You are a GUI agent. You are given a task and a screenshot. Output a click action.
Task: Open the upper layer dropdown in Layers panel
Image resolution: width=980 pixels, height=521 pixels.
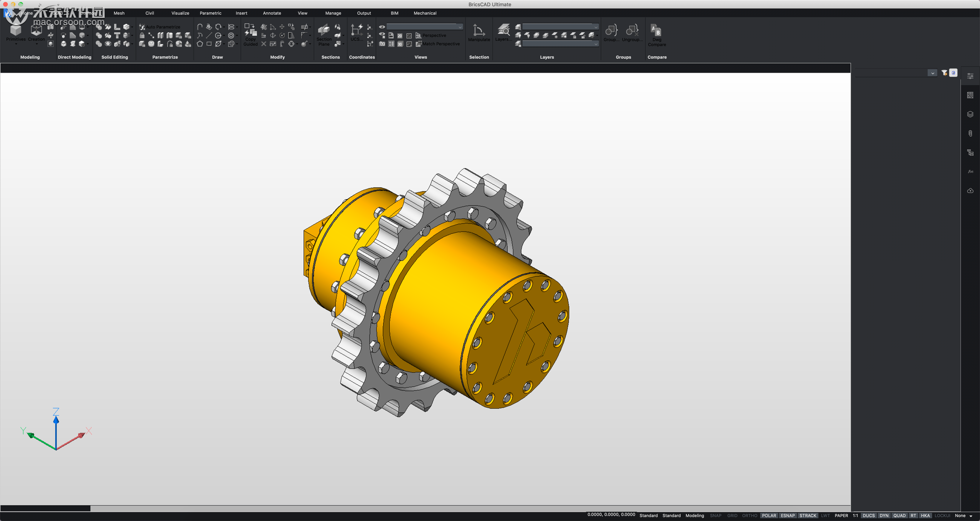click(x=560, y=27)
